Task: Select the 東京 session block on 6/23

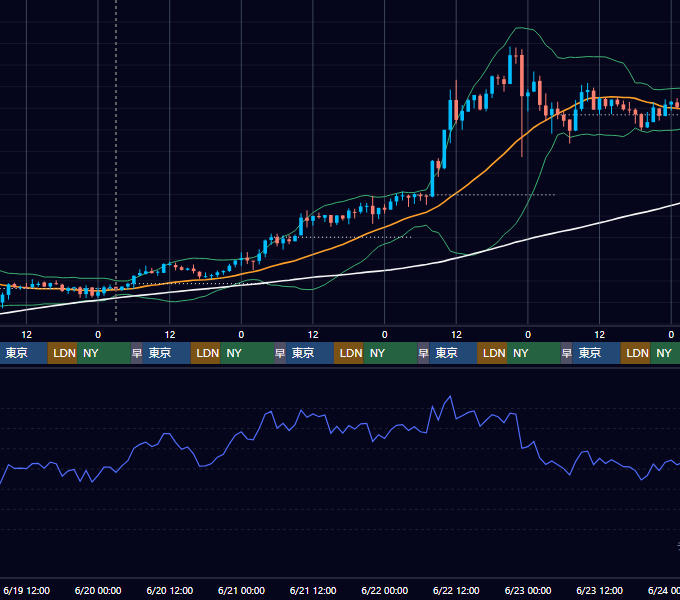Action: pyautogui.click(x=596, y=353)
